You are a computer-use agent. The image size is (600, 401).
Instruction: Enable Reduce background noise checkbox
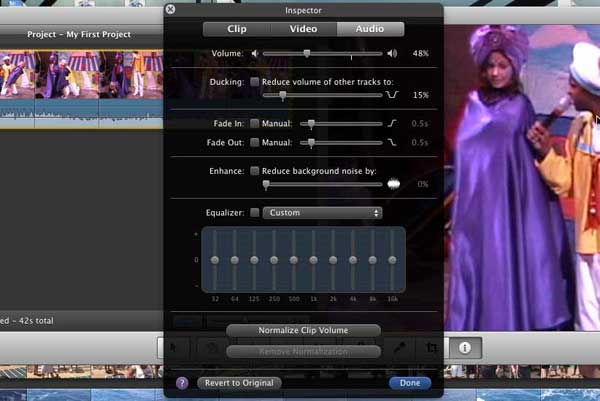tap(255, 171)
